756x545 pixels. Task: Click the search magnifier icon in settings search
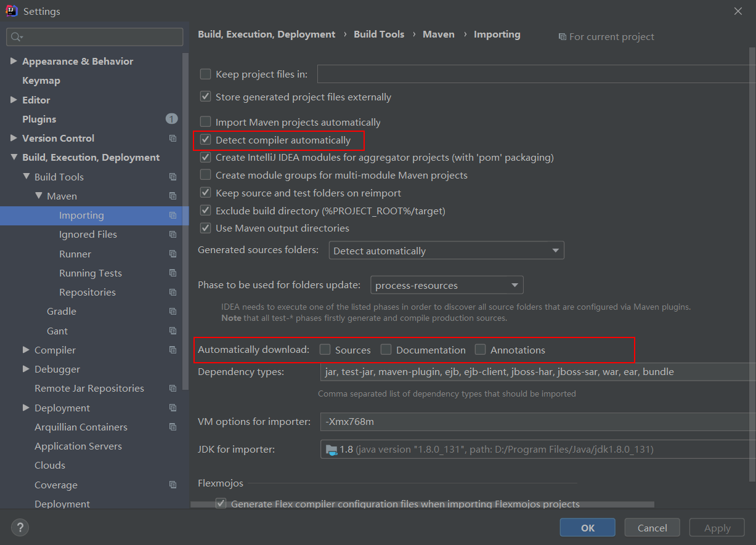[x=17, y=37]
